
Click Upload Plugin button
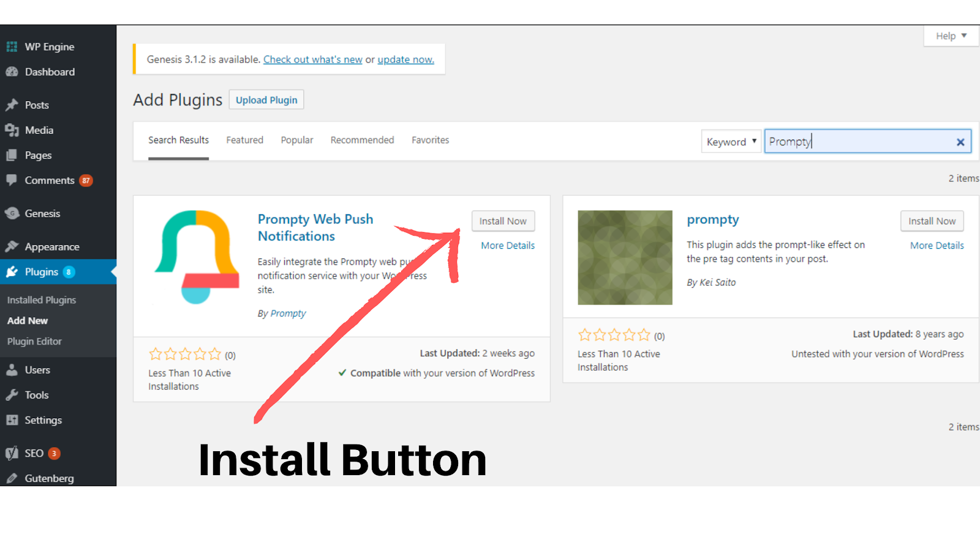266,100
